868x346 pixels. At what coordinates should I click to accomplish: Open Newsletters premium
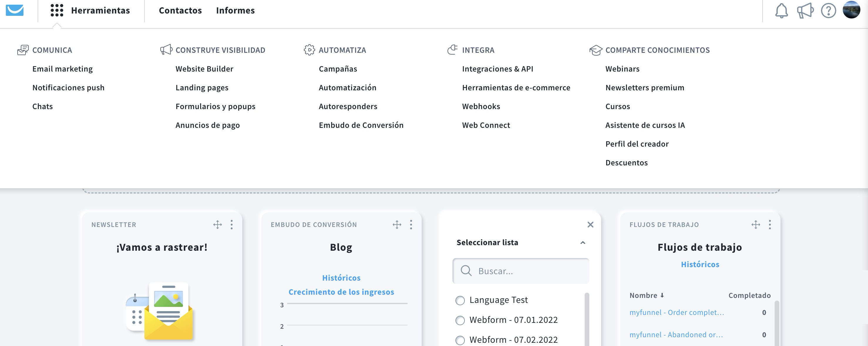tap(645, 87)
